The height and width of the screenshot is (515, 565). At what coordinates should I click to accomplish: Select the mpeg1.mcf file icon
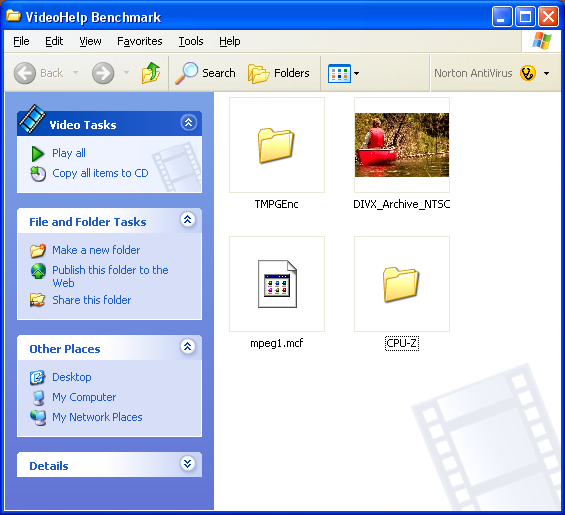coord(277,284)
